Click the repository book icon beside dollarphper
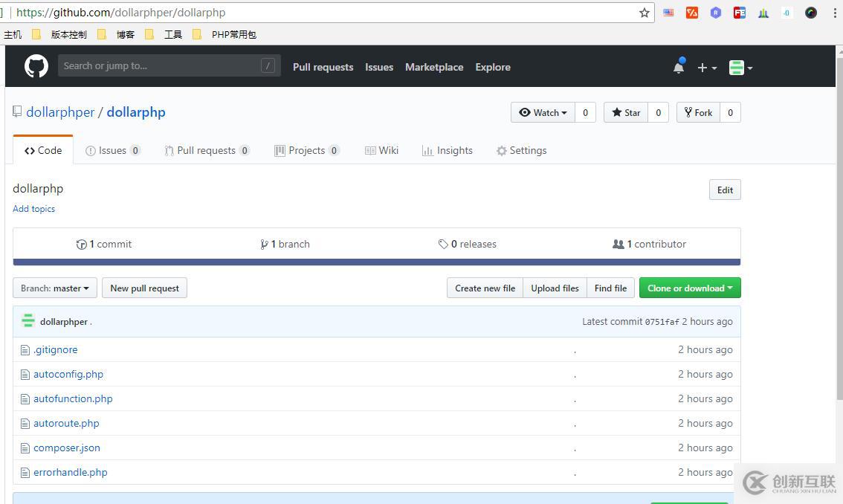The width and height of the screenshot is (843, 504). pos(17,112)
